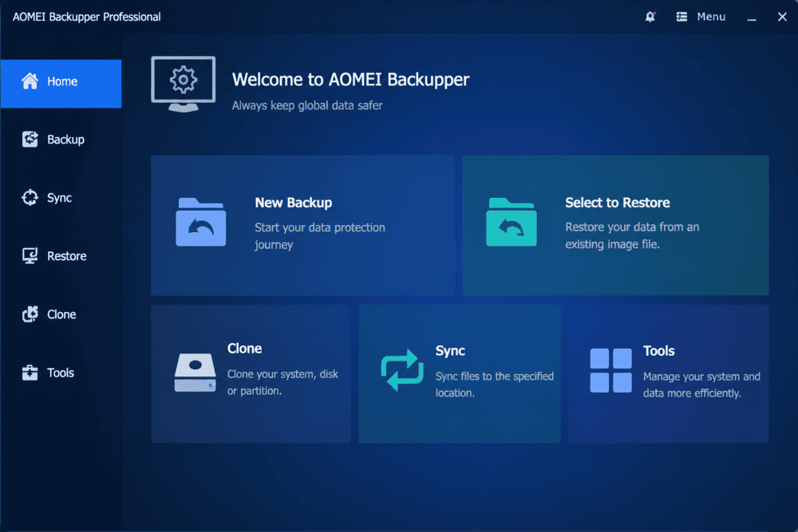Click 'Start your data protection journey' text
Image resolution: width=798 pixels, height=532 pixels.
click(320, 236)
